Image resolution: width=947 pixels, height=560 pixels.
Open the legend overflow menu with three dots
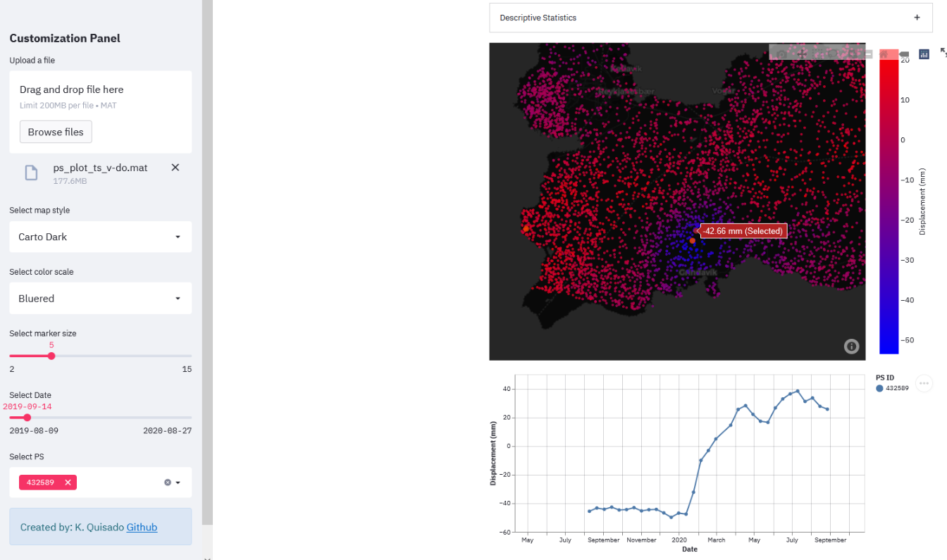coord(924,382)
